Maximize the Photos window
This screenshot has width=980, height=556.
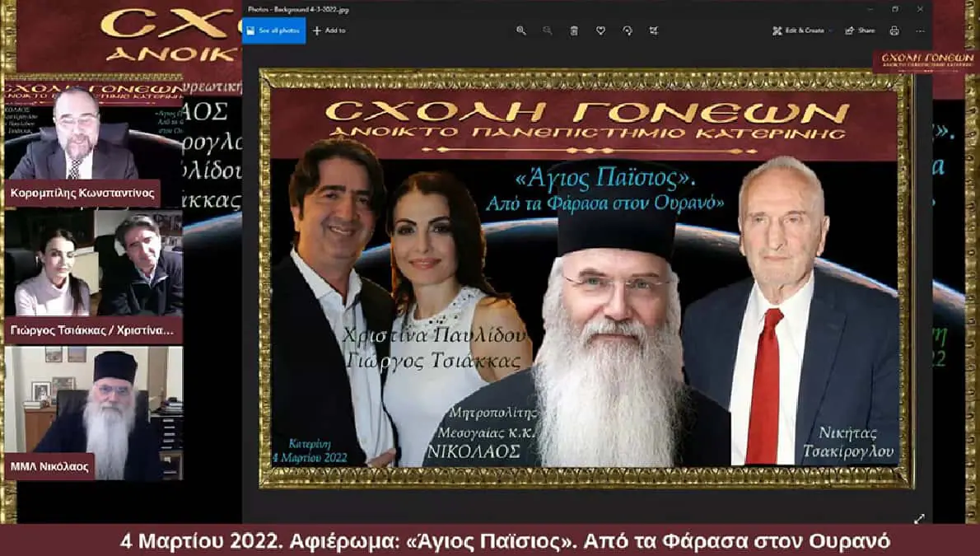click(x=895, y=9)
